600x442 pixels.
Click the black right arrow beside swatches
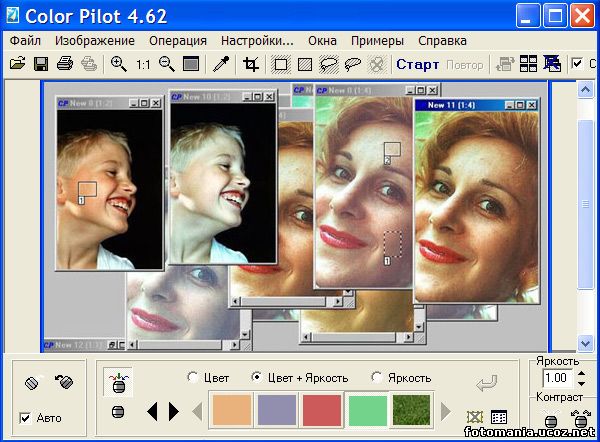[x=174, y=412]
